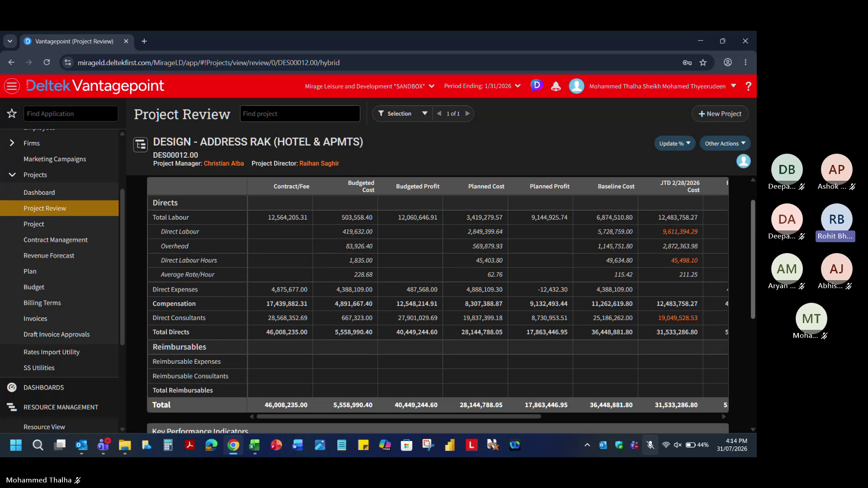
Task: Open Resource View in the sidebar
Action: 44,427
